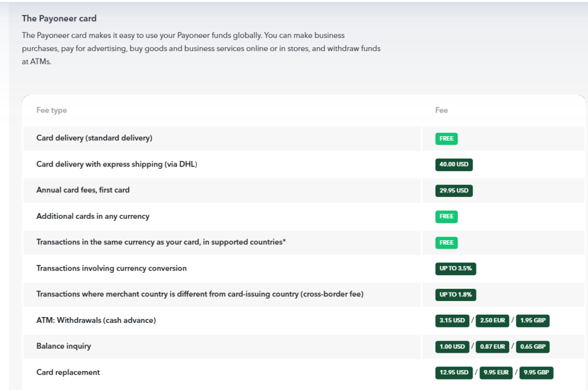Click the Fee type column header
Image resolution: width=588 pixels, height=390 pixels.
pyautogui.click(x=51, y=110)
